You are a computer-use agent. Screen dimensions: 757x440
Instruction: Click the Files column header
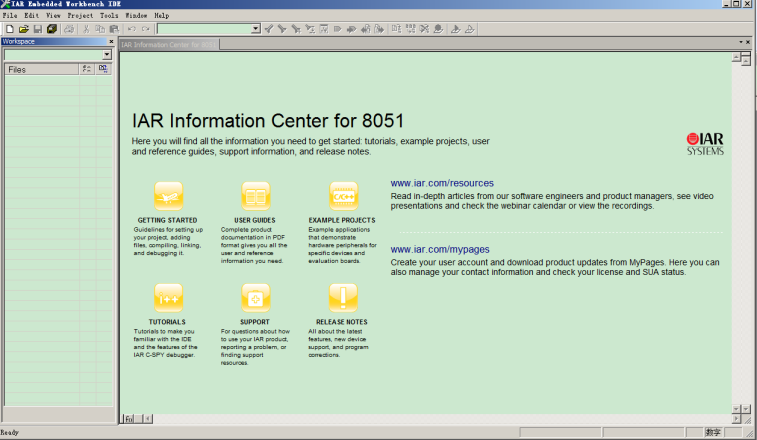[42, 70]
